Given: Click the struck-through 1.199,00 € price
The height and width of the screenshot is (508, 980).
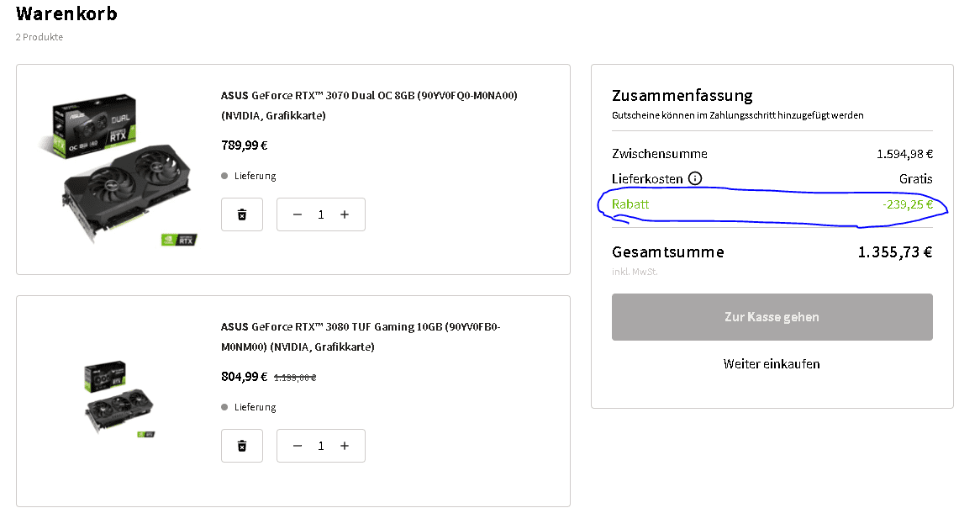Looking at the screenshot, I should (x=295, y=378).
